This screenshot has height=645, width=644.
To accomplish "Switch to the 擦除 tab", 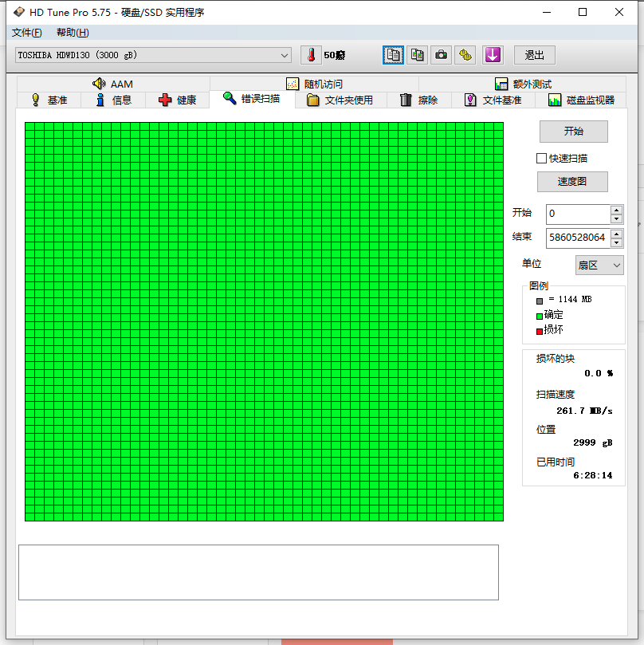I will (418, 100).
